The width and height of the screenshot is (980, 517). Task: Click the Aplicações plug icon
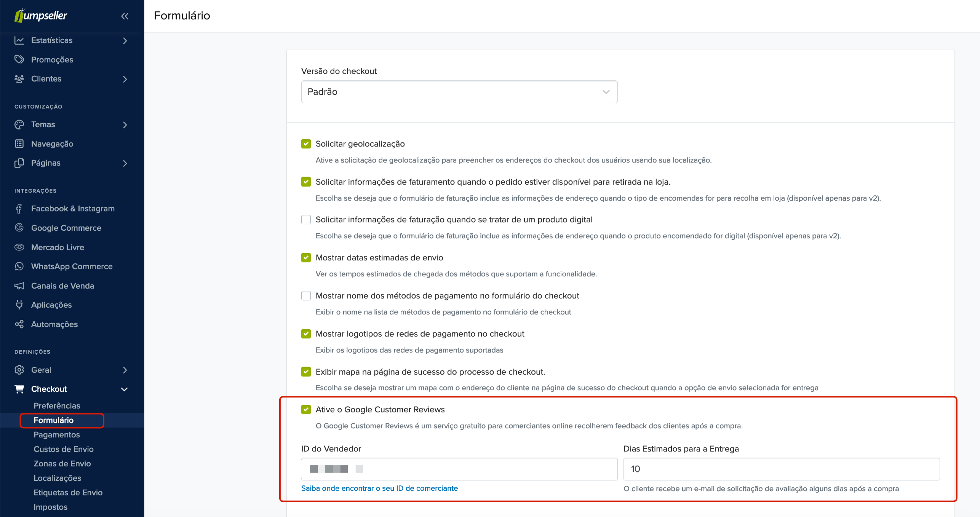19,305
